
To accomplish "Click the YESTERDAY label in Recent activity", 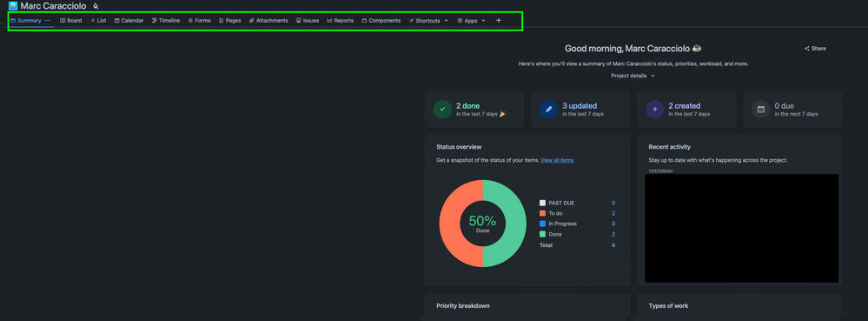I will [x=660, y=171].
